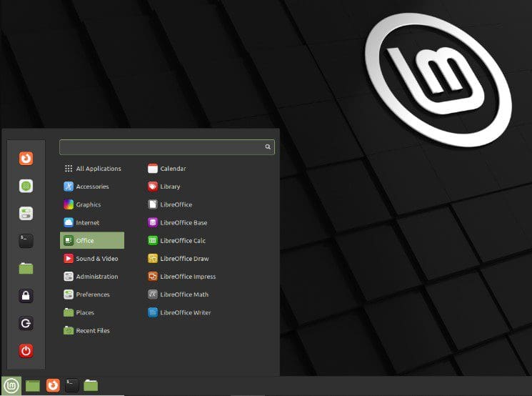This screenshot has height=396, width=532.
Task: Open the Administration category
Action: click(92, 277)
